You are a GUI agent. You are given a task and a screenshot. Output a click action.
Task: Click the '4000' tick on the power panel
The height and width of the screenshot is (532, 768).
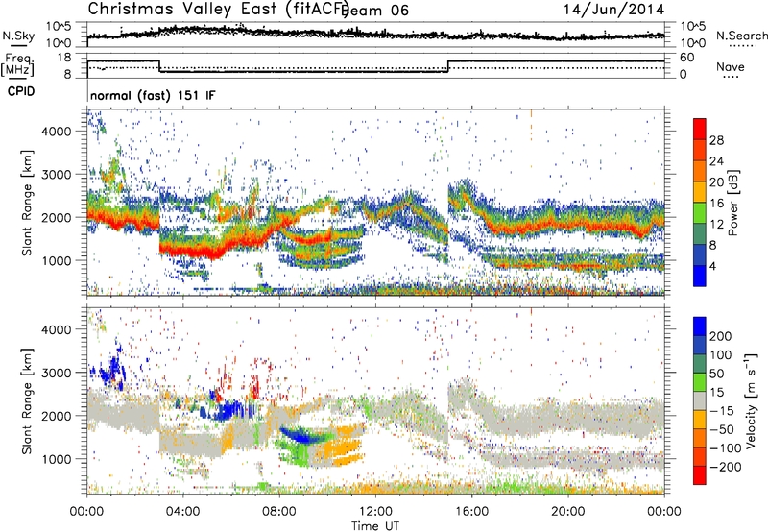tap(57, 132)
